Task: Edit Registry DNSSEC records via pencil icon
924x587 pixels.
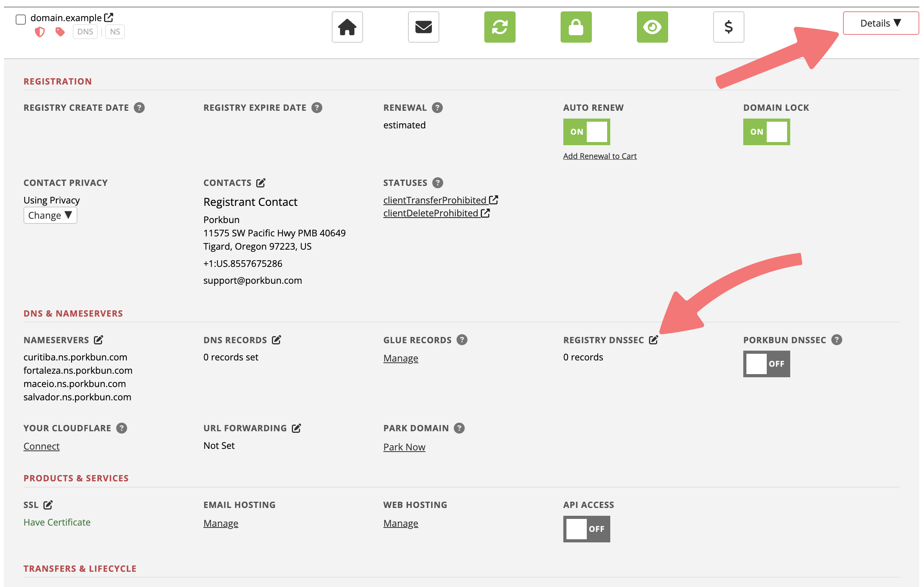Action: point(653,340)
